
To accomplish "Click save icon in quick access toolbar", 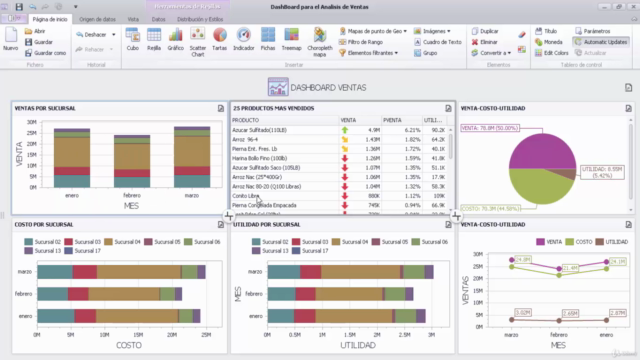I will click(x=19, y=7).
